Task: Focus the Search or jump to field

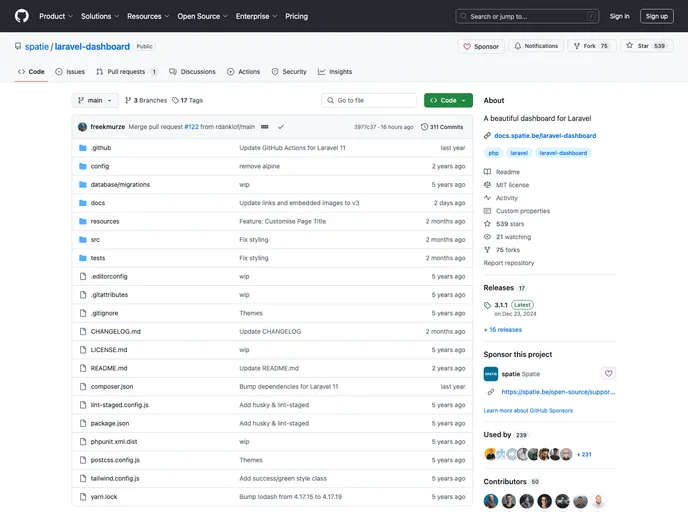Action: [x=527, y=16]
